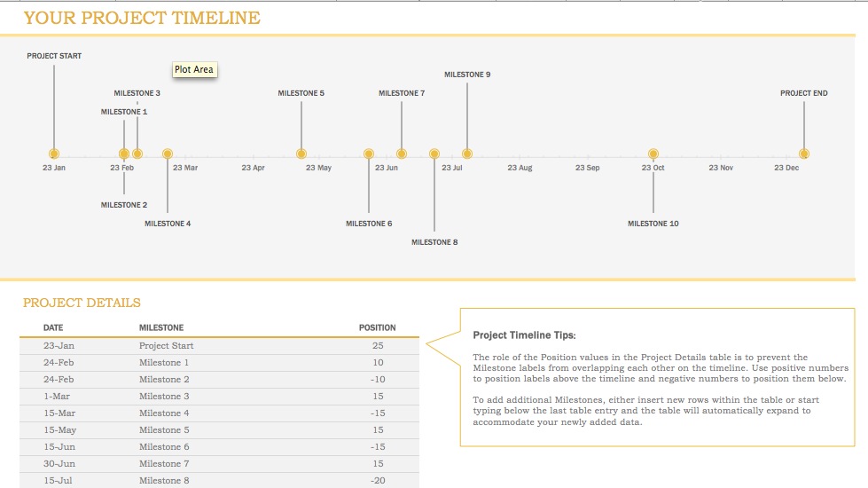The width and height of the screenshot is (868, 488).
Task: Click the 23 Apr axis label
Action: tap(253, 168)
